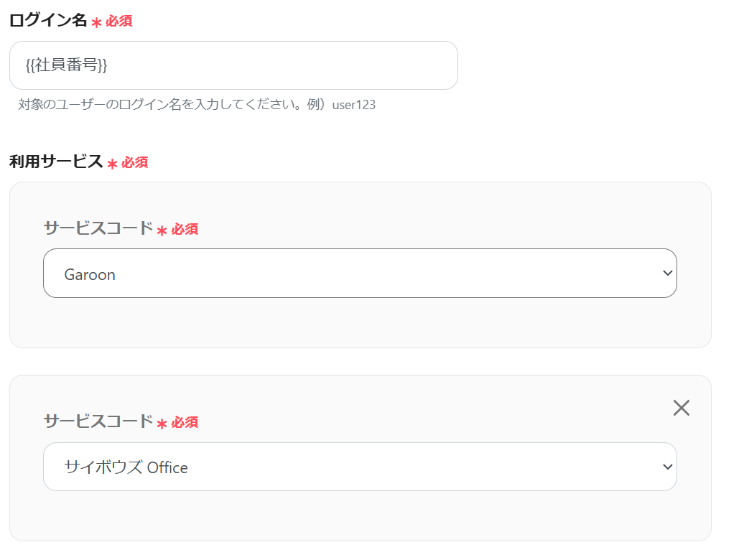Click the サイボウズ Office dropdown chevron arrow

[667, 467]
